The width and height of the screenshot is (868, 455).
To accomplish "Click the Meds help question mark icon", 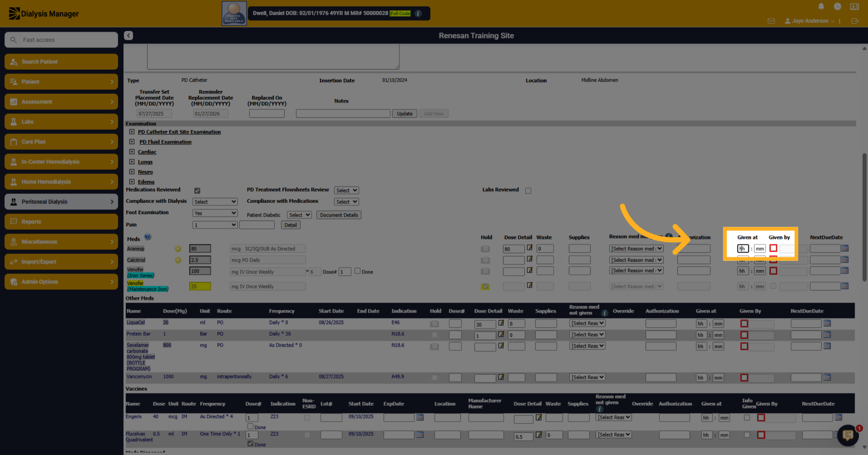I will [x=148, y=237].
